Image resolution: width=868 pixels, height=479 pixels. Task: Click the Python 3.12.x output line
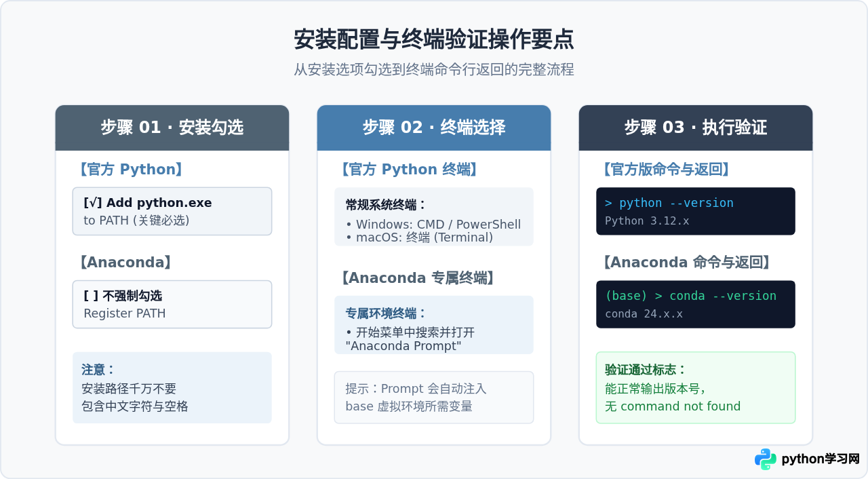pyautogui.click(x=647, y=221)
